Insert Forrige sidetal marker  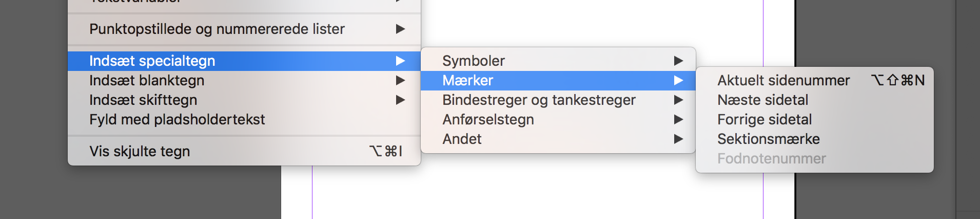pyautogui.click(x=765, y=120)
